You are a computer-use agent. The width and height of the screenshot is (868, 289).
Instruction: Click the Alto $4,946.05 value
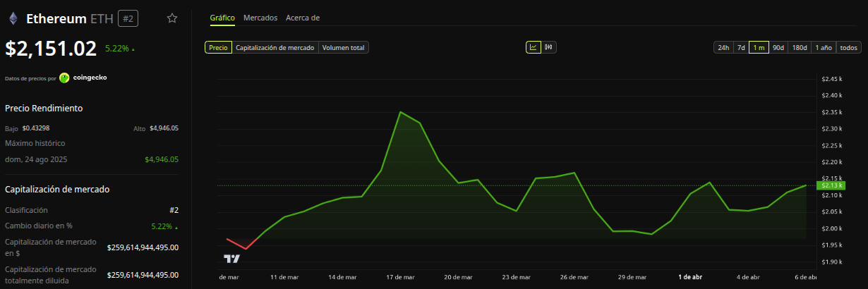pos(164,128)
